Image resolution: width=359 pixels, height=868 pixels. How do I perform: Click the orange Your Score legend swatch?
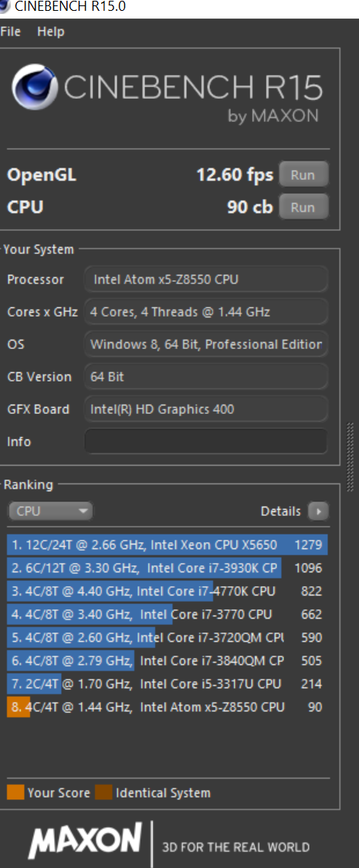[15, 793]
